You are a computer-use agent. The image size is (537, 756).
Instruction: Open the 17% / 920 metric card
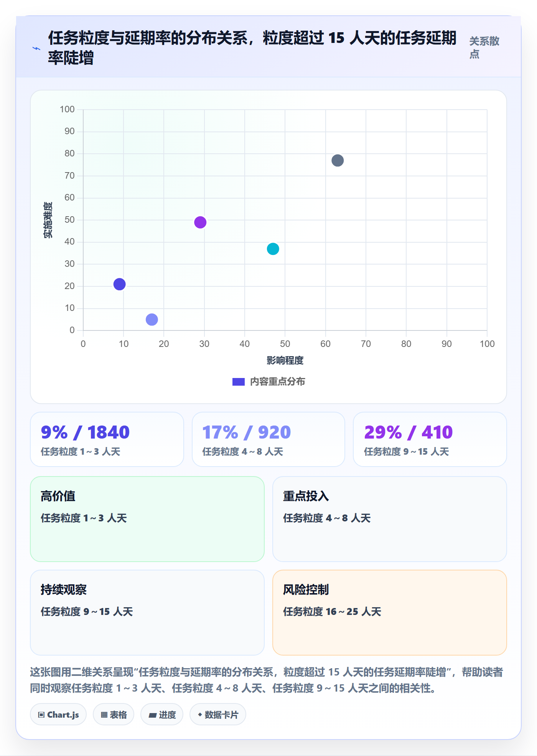(268, 439)
